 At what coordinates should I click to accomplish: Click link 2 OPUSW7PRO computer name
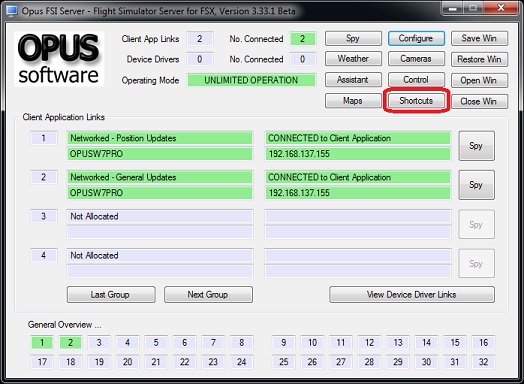tap(160, 193)
